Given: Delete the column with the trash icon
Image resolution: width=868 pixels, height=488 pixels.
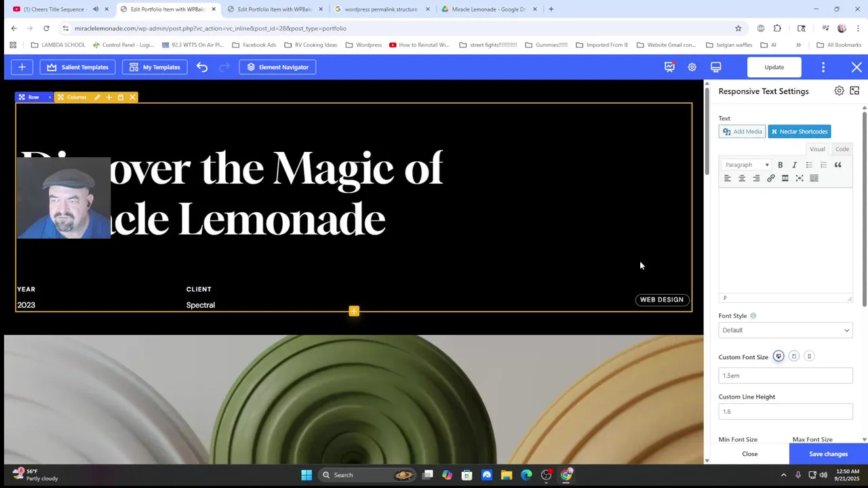Looking at the screenshot, I should tap(121, 97).
